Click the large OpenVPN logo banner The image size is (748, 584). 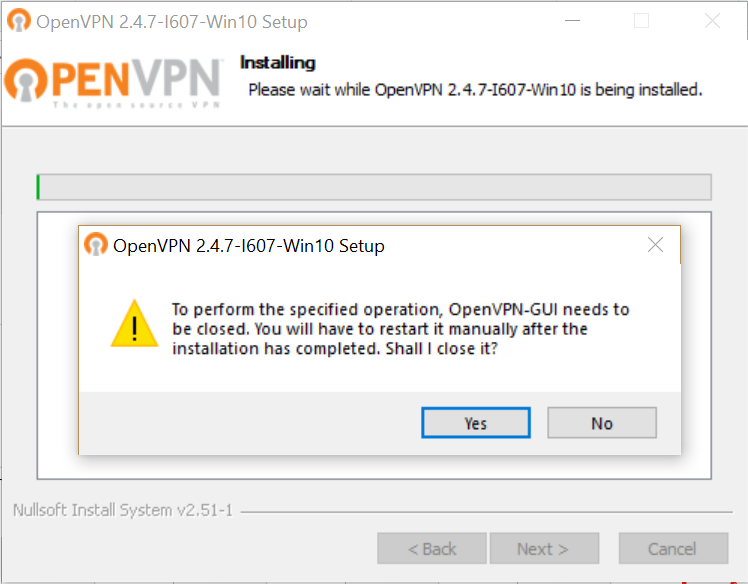114,82
